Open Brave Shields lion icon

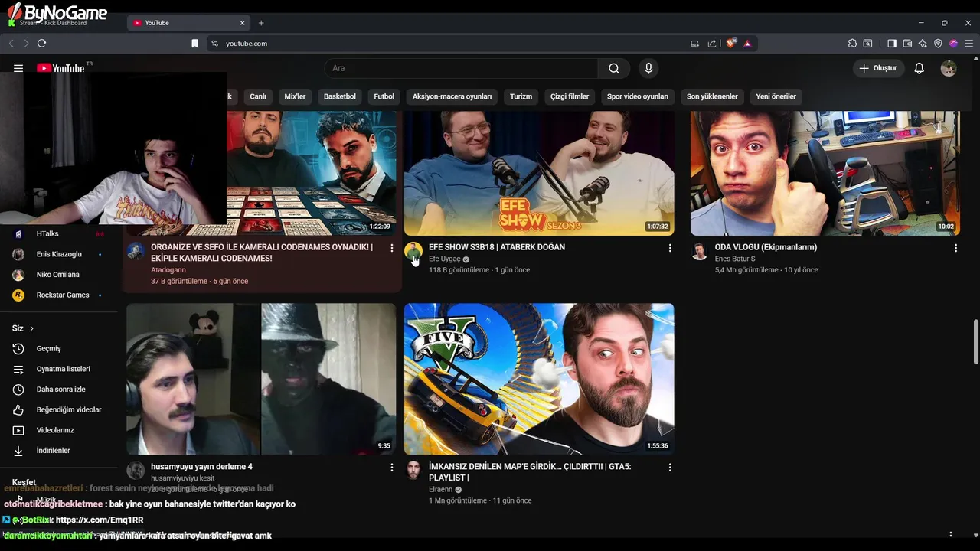coord(731,44)
